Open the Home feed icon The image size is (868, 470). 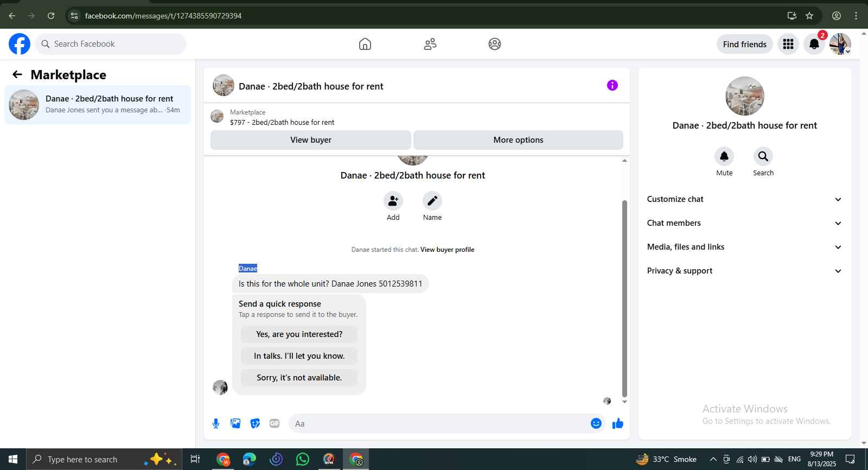click(365, 44)
